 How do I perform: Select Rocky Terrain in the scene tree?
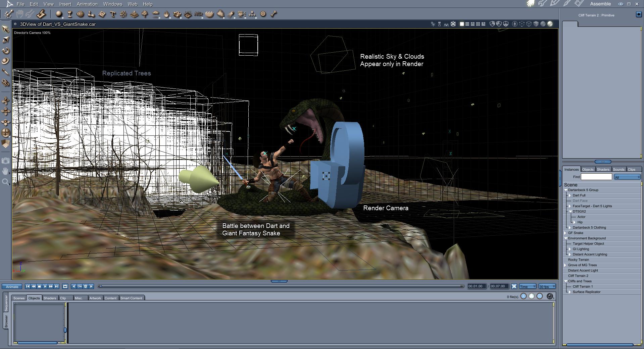[x=578, y=260]
